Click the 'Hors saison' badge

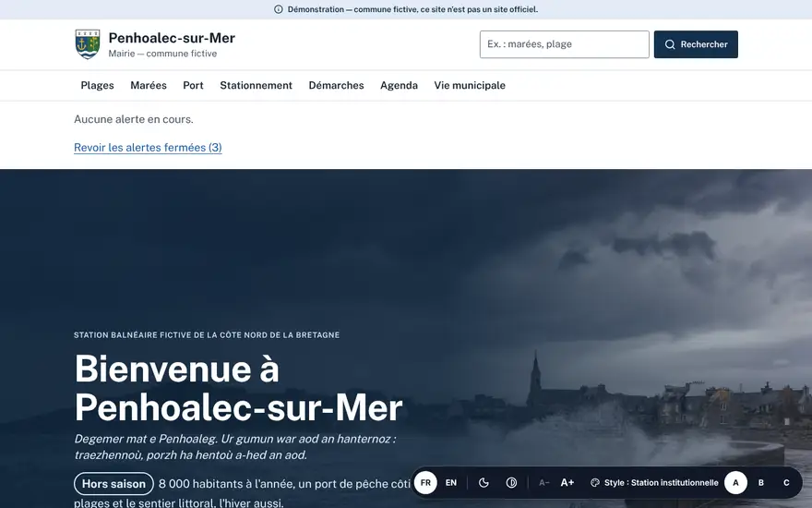point(113,484)
